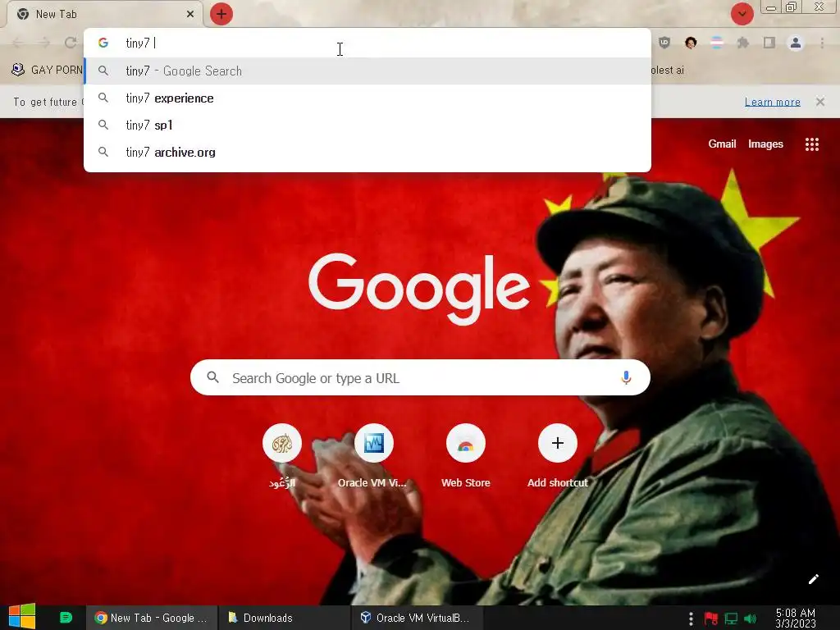840x630 pixels.
Task: Open the Downloads taskbar window
Action: click(284, 618)
